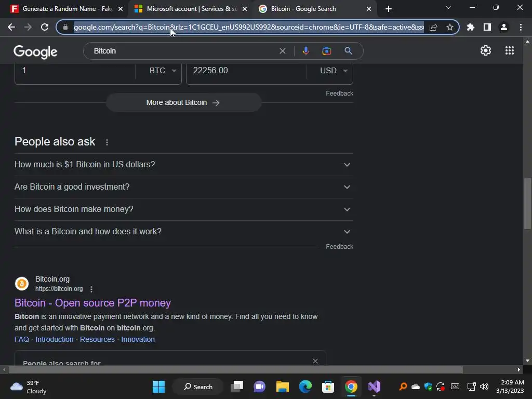Open the FAQ sitelink
This screenshot has height=399, width=532.
(x=22, y=339)
